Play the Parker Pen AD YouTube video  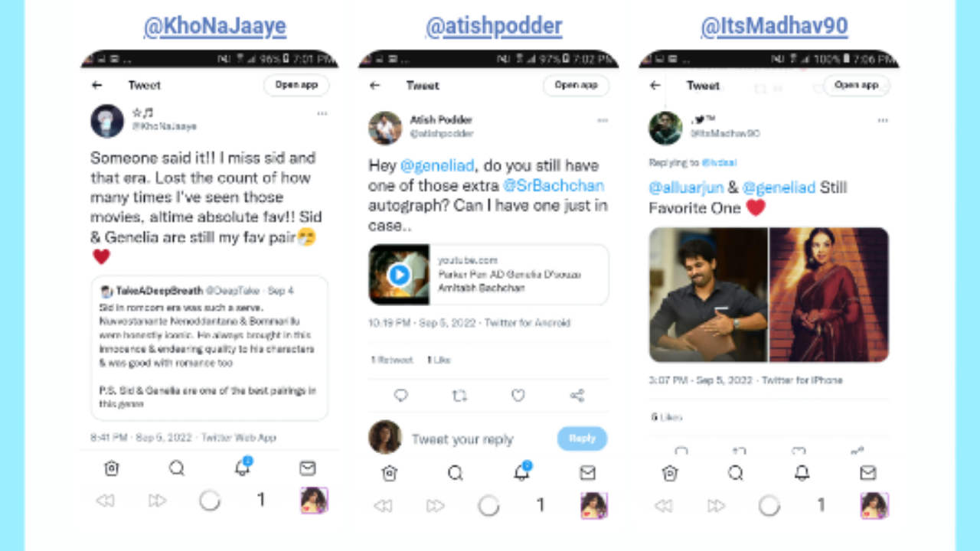[399, 275]
